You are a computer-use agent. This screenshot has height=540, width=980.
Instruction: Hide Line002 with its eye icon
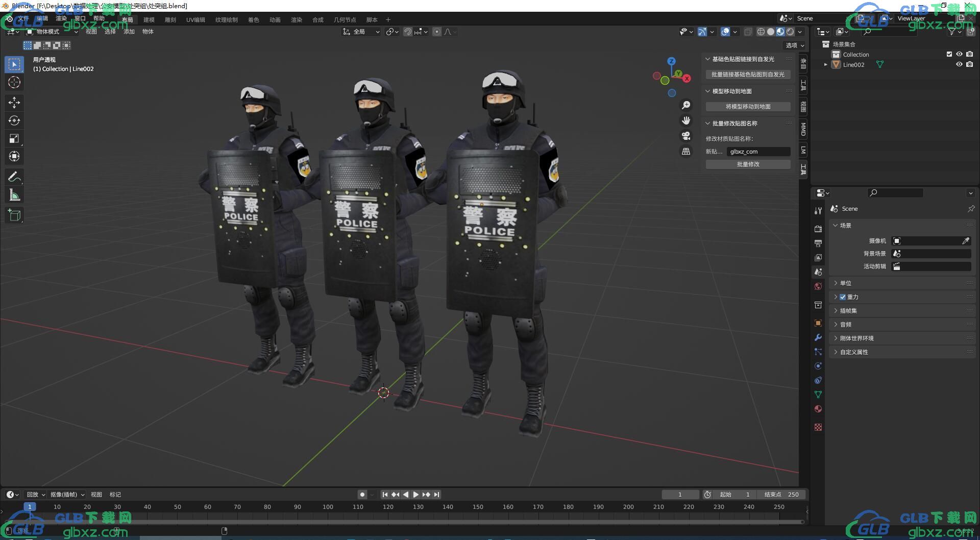tap(959, 65)
